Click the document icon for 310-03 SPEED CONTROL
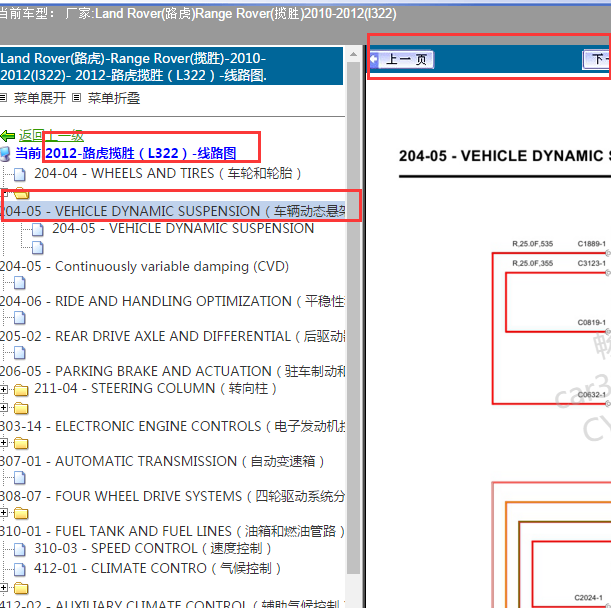Image resolution: width=611 pixels, height=608 pixels. tap(20, 550)
